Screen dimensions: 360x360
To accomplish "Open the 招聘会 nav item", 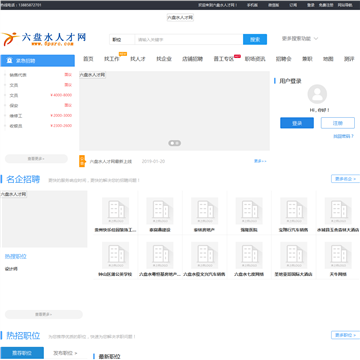I will click(284, 59).
